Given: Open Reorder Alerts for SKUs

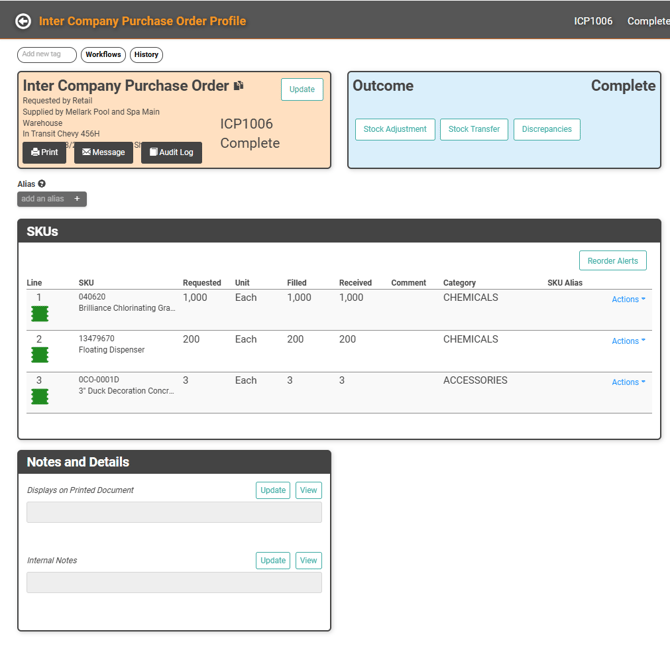Looking at the screenshot, I should (x=612, y=261).
